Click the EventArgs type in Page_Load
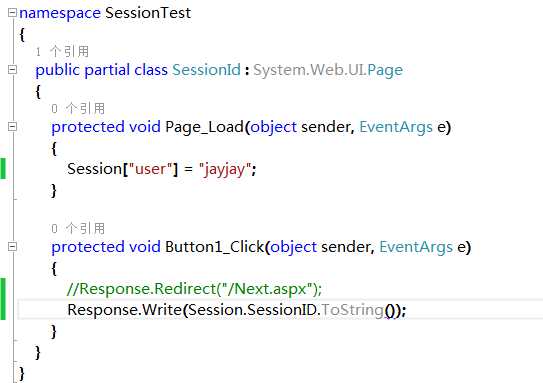 click(396, 127)
